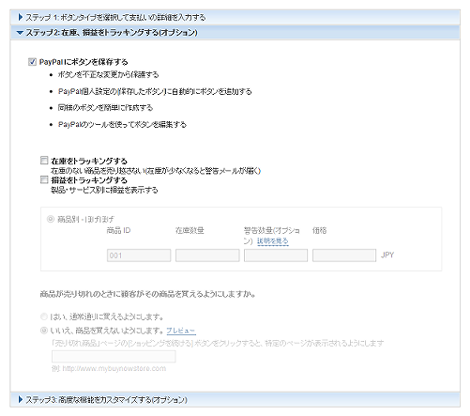Click the 警告数量 input field
The image size is (470, 416).
point(276,255)
